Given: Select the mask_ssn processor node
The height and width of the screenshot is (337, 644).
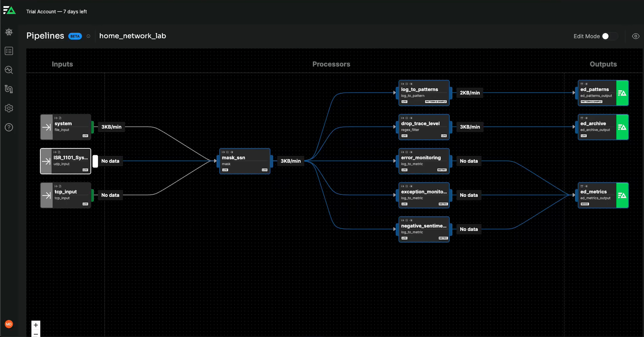Looking at the screenshot, I should (244, 161).
